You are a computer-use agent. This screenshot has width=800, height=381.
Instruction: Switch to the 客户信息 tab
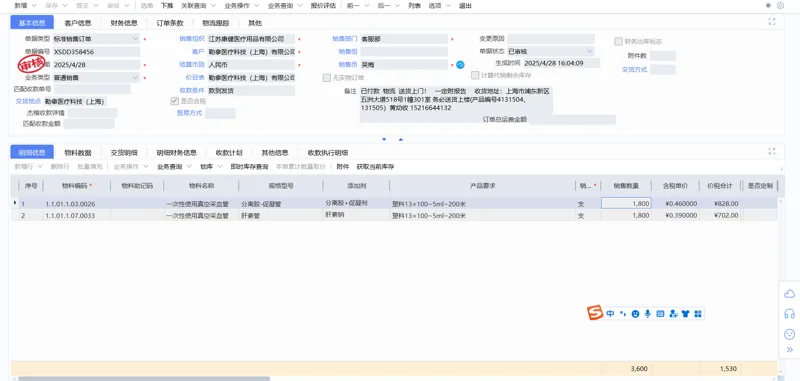pos(78,23)
